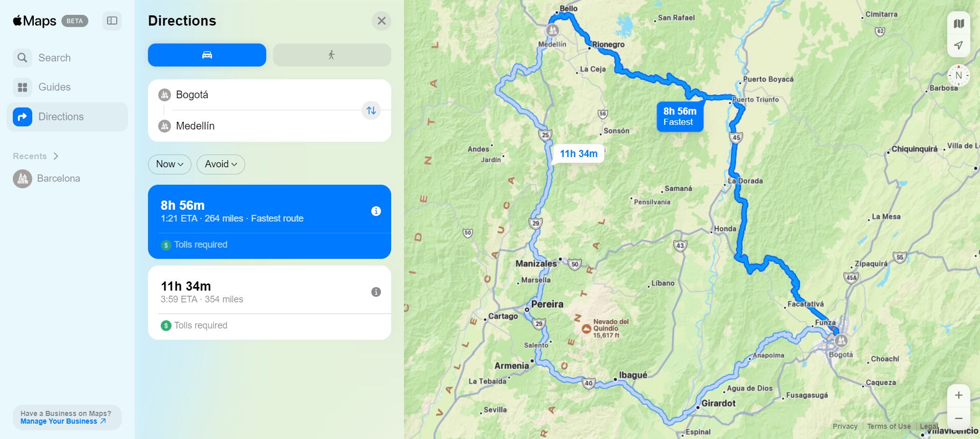Zoom in with the plus button
Image resolution: width=980 pixels, height=439 pixels.
(x=958, y=396)
